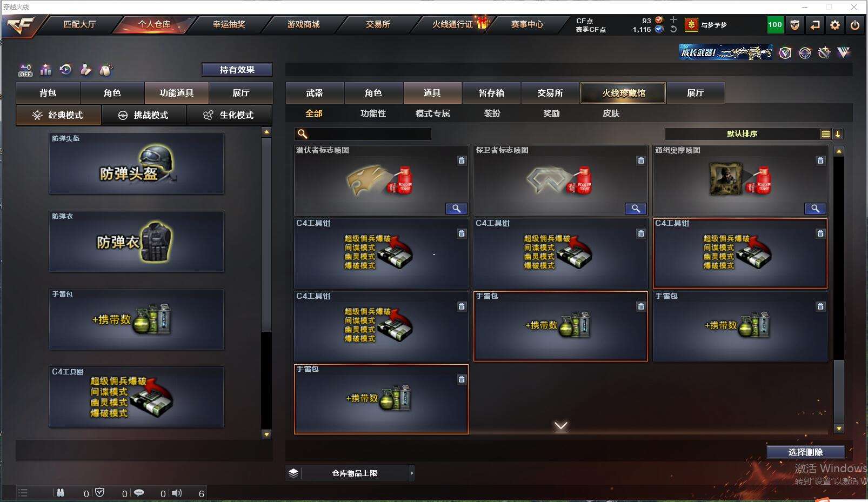Click the search magnifier icon in search box
Viewport: 868px width, 502px height.
303,134
